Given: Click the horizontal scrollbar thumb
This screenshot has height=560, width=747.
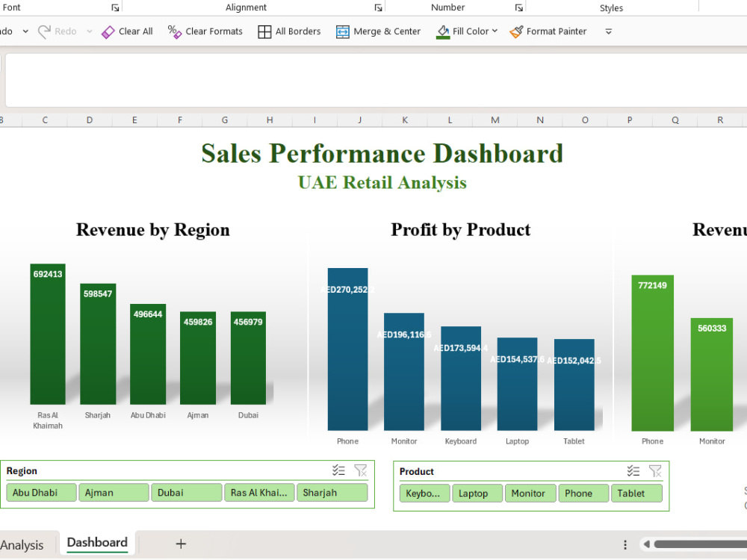Looking at the screenshot, I should tap(701, 544).
